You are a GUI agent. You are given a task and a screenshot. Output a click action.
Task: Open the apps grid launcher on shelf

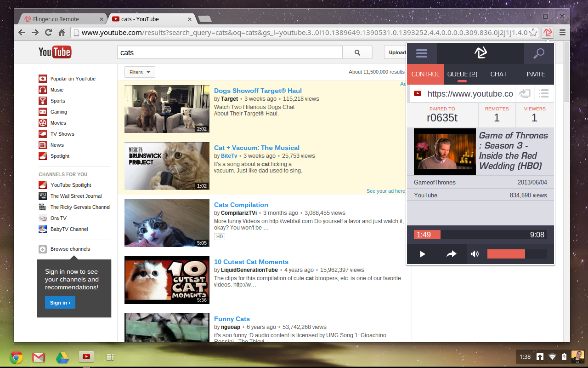pyautogui.click(x=110, y=356)
